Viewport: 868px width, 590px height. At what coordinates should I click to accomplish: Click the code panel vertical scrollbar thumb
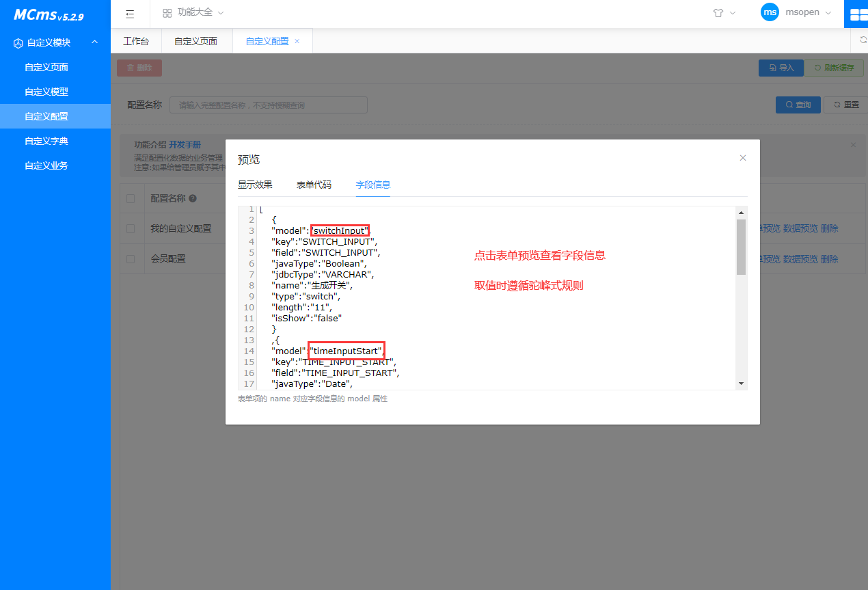pos(741,247)
